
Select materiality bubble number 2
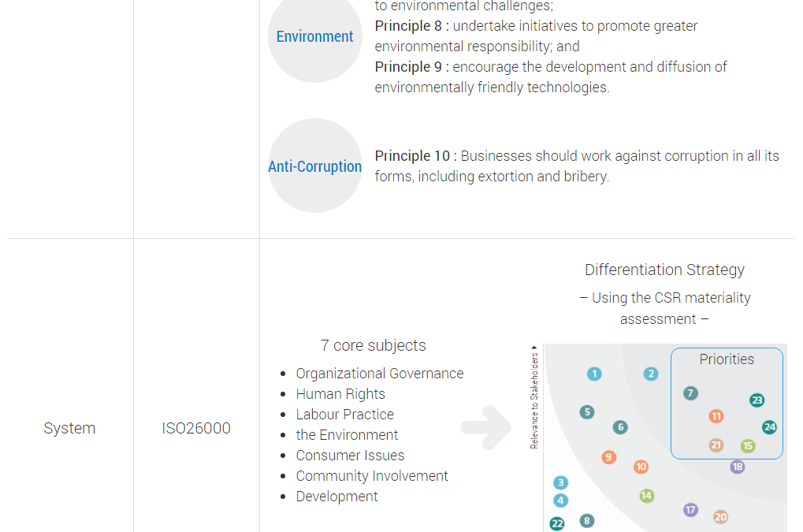click(651, 374)
